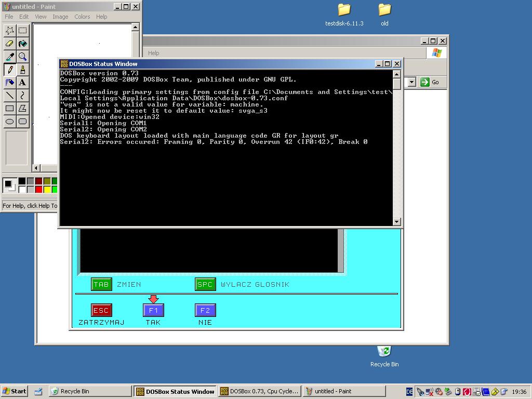This screenshot has width=532, height=399.
Task: Click the Start button
Action: (14, 391)
